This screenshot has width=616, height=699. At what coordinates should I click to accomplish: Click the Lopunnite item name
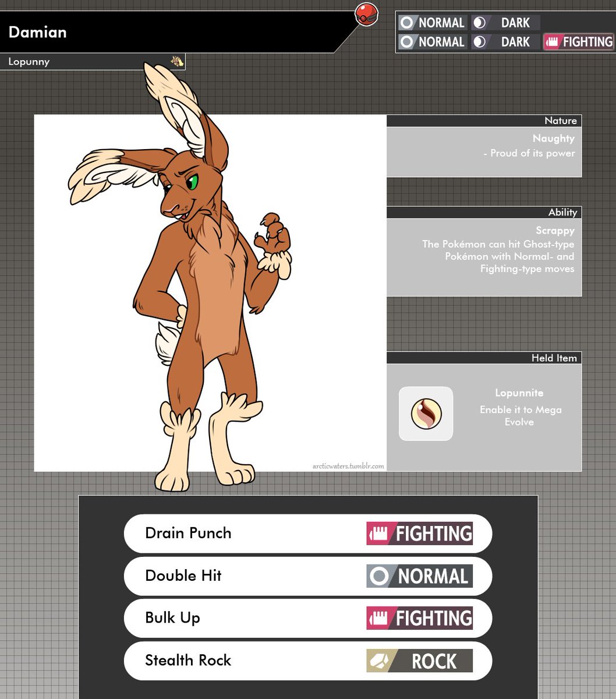[x=519, y=393]
